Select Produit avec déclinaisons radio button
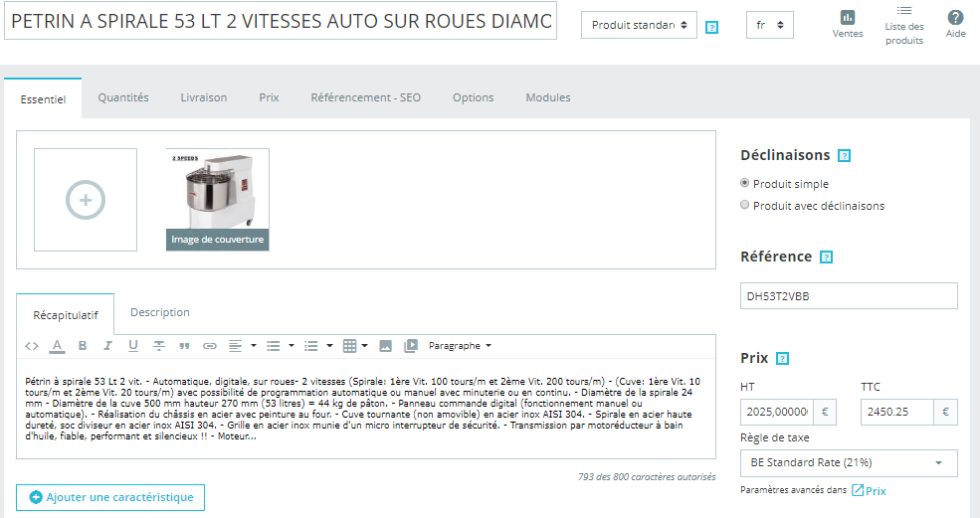980x518 pixels. pos(744,205)
